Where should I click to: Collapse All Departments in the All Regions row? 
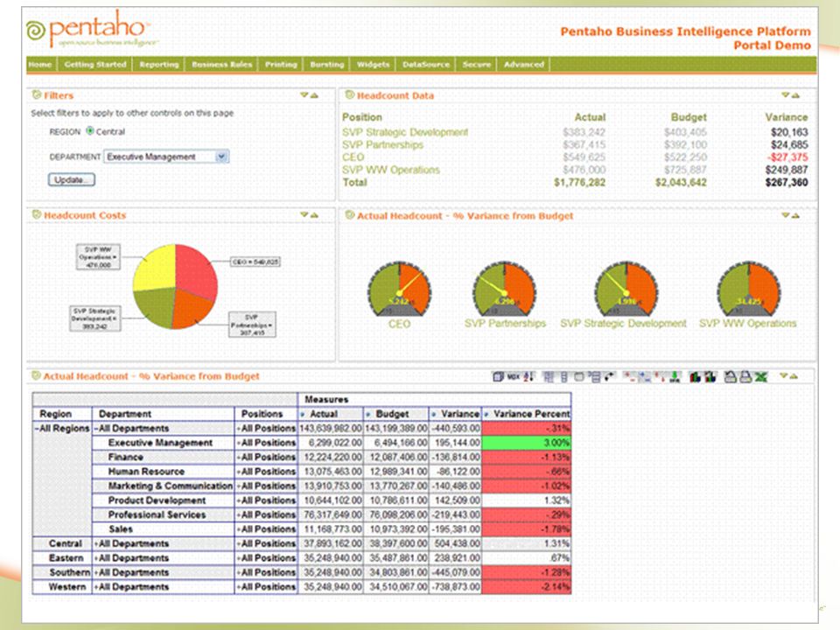[96, 429]
